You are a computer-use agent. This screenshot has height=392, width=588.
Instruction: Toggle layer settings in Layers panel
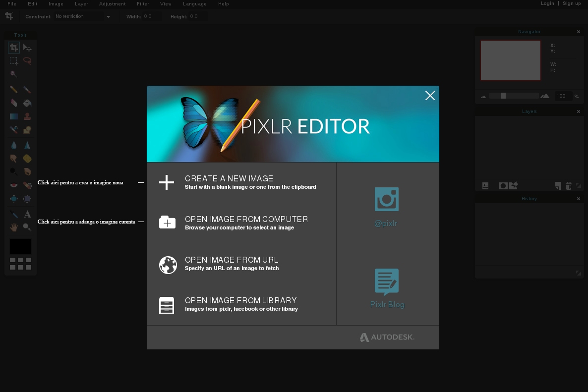485,186
